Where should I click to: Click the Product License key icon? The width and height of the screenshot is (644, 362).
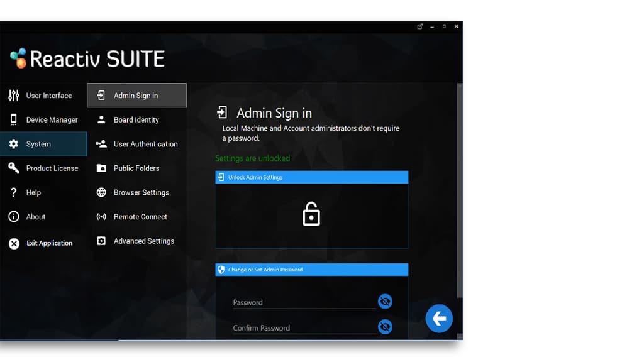(14, 168)
